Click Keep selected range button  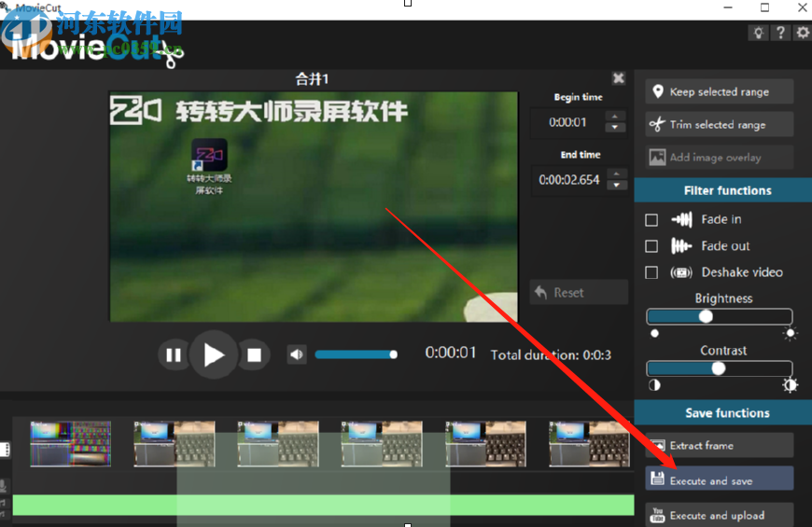click(x=720, y=91)
